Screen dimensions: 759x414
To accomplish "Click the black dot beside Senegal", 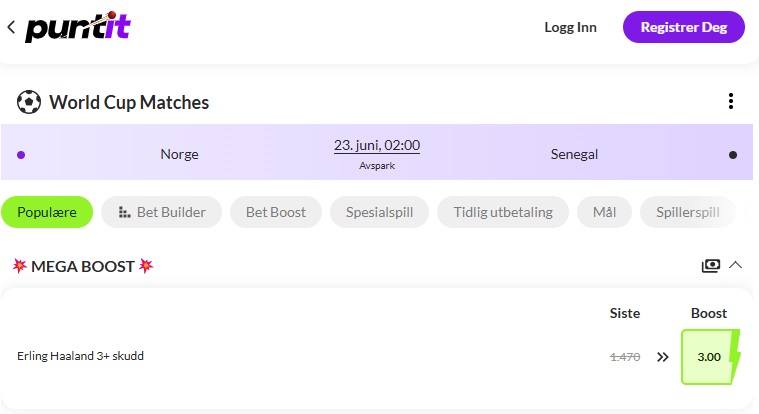I will click(732, 155).
